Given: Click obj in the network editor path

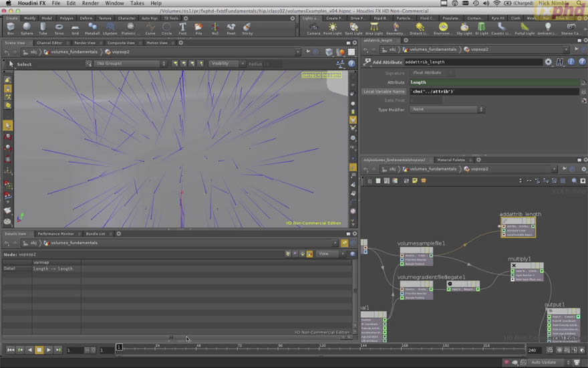Looking at the screenshot, I should tap(392, 169).
